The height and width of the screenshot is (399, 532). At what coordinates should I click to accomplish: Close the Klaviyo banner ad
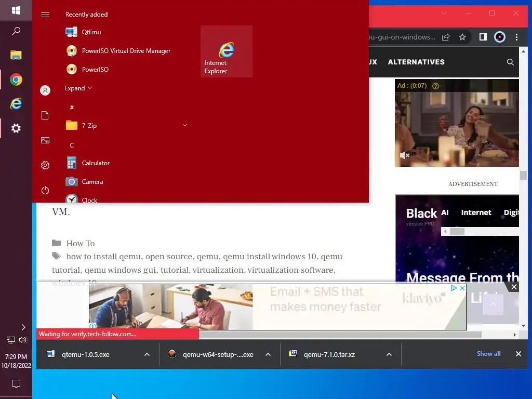462,288
